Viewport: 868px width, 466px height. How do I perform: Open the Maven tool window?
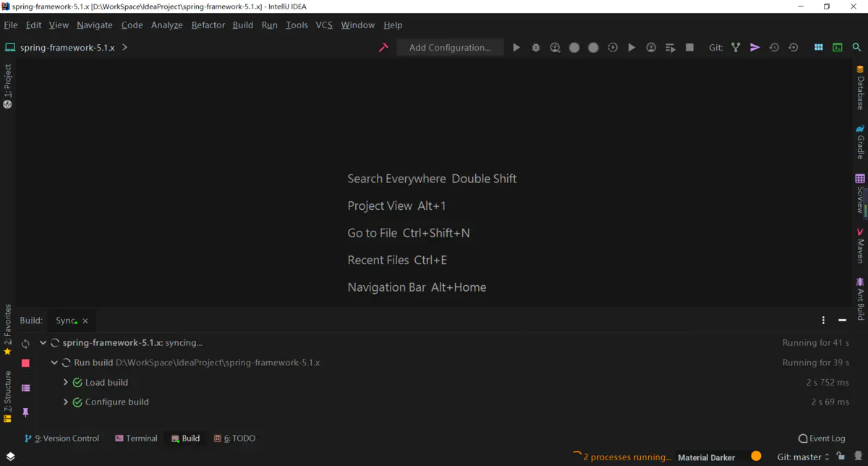[x=860, y=245]
